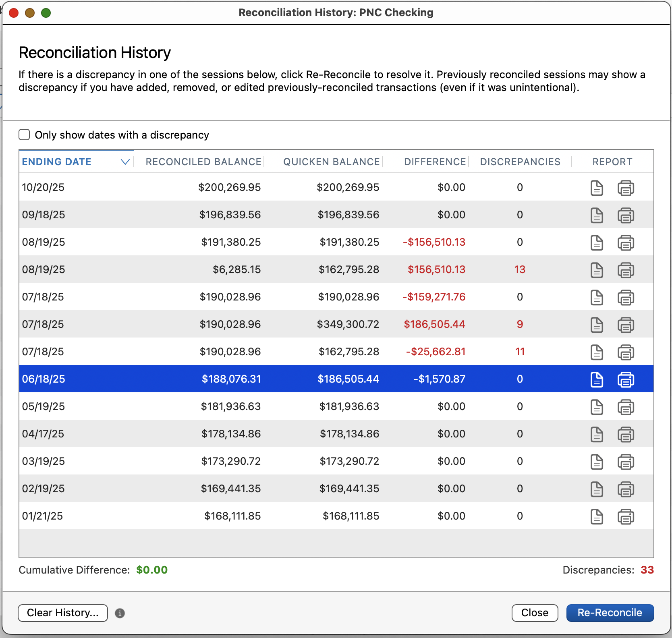Click the discrepancy count 13
This screenshot has width=672, height=638.
(520, 269)
